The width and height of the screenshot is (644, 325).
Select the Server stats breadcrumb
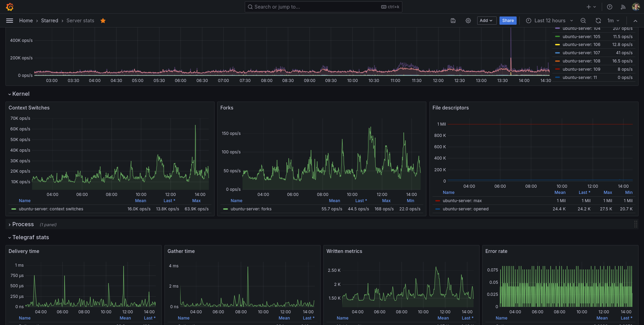(80, 21)
